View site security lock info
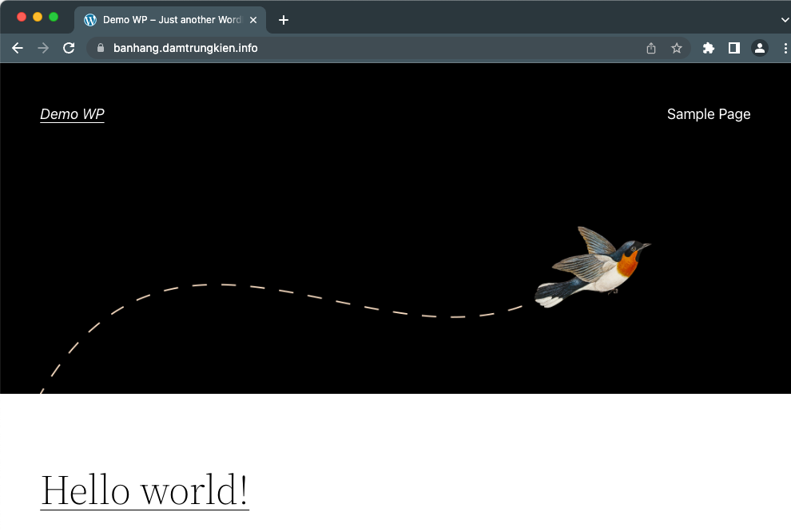Viewport: 791px width, 532px height. coord(101,48)
